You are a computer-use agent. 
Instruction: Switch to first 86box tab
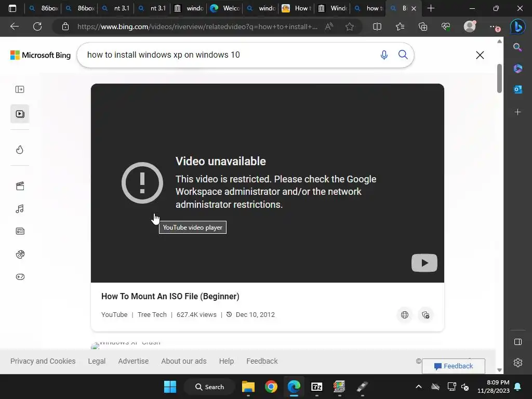(45, 8)
